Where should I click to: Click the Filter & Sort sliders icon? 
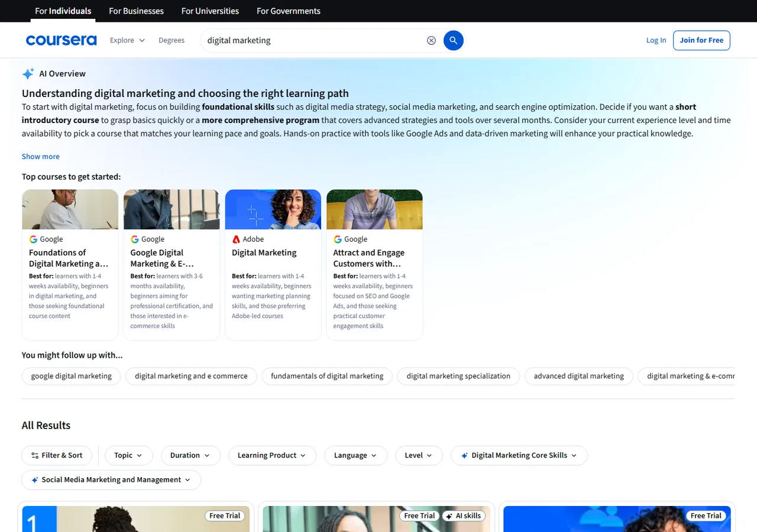point(35,456)
